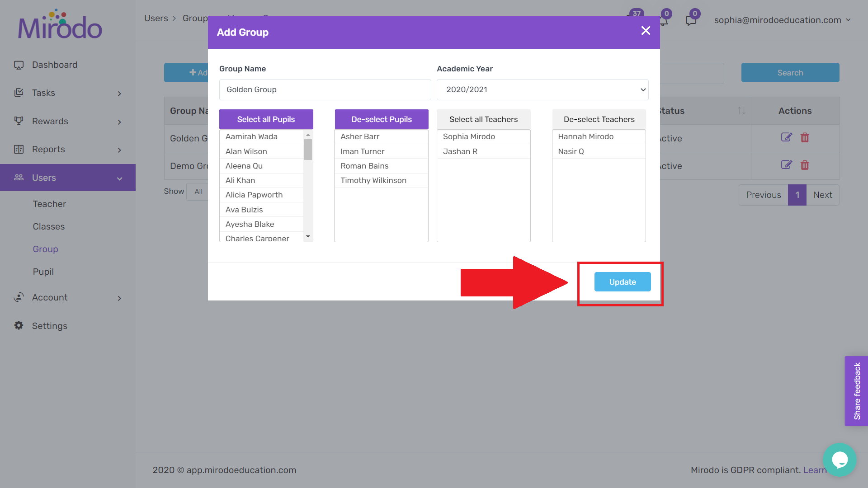Click the Reports sidebar icon
The image size is (868, 488).
(19, 149)
